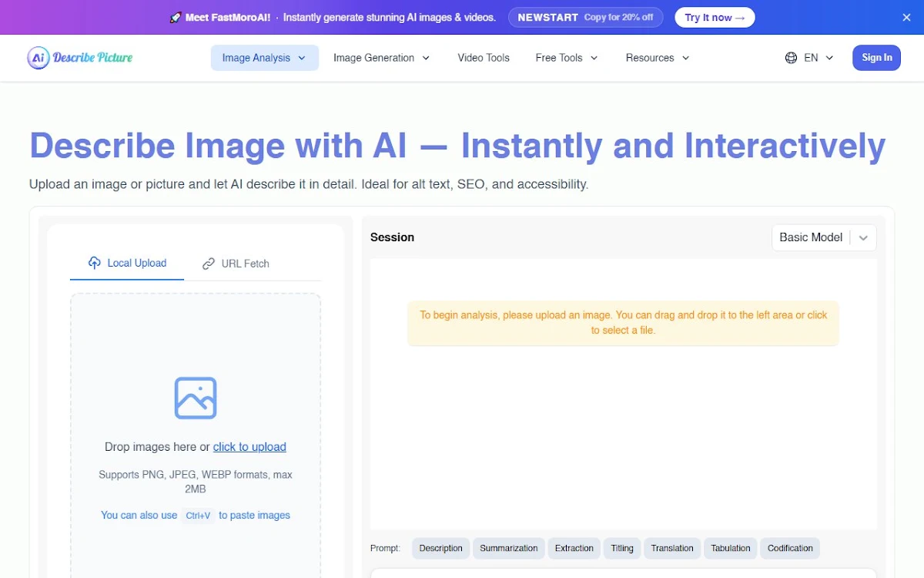
Task: Select the Summarization prompt
Action: point(509,549)
